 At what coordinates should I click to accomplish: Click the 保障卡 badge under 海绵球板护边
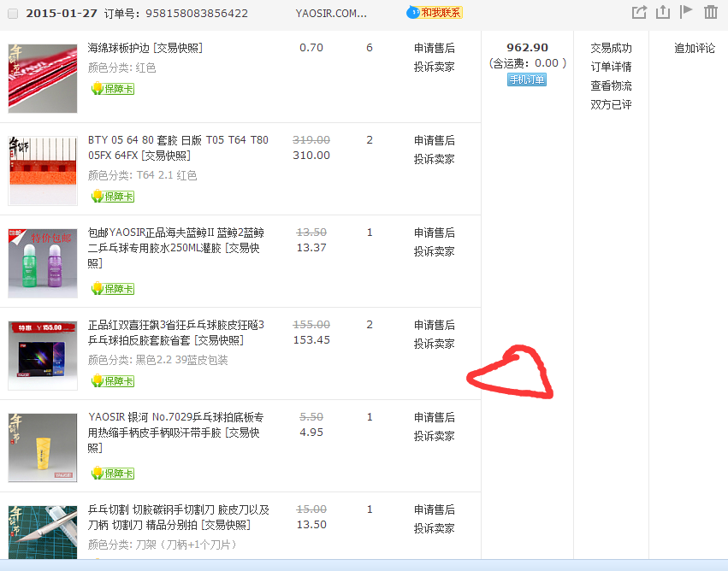tap(113, 89)
